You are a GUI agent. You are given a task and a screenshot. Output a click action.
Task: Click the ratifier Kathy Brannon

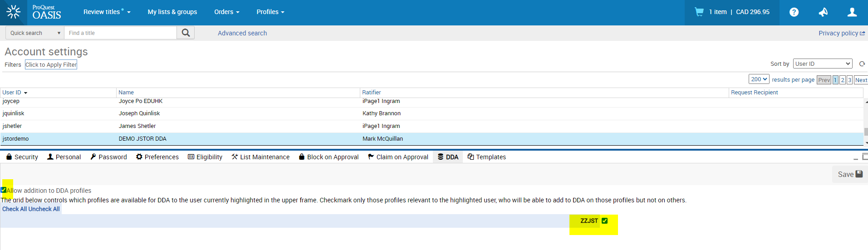click(x=382, y=113)
